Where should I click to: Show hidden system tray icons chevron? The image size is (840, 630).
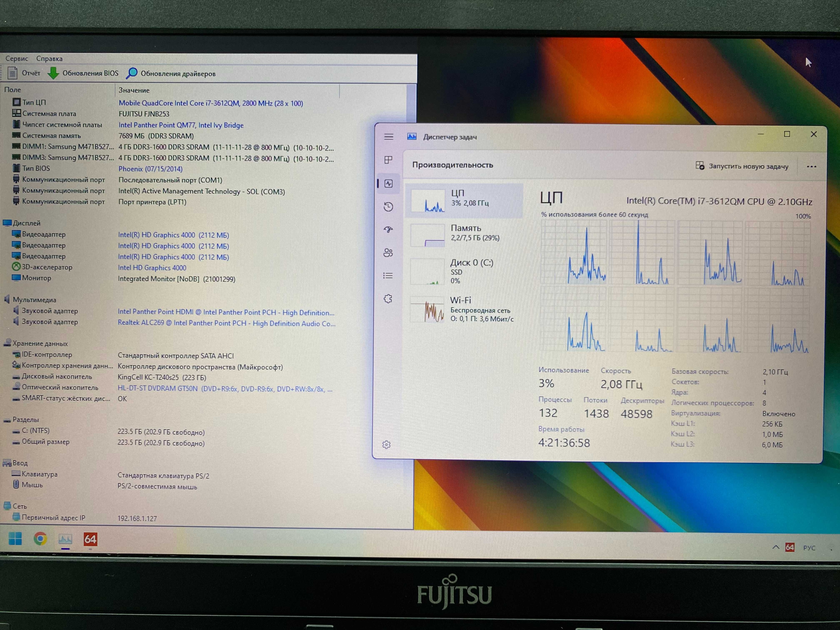point(776,547)
